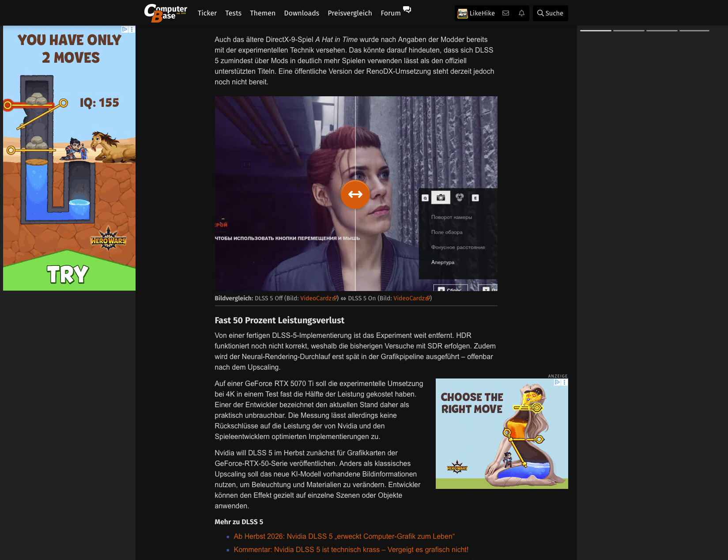728x560 pixels.
Task: Click the 'You have only 2 moves' ad headline
Action: (70, 49)
